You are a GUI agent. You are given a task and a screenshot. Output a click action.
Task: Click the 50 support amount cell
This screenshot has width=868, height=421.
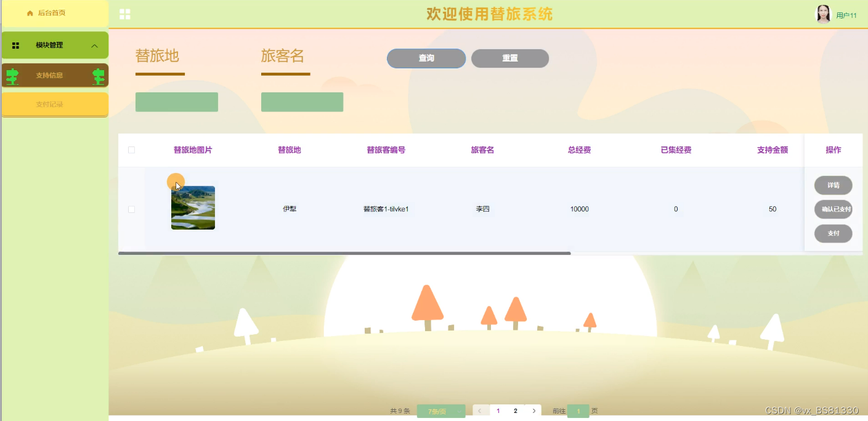click(773, 209)
